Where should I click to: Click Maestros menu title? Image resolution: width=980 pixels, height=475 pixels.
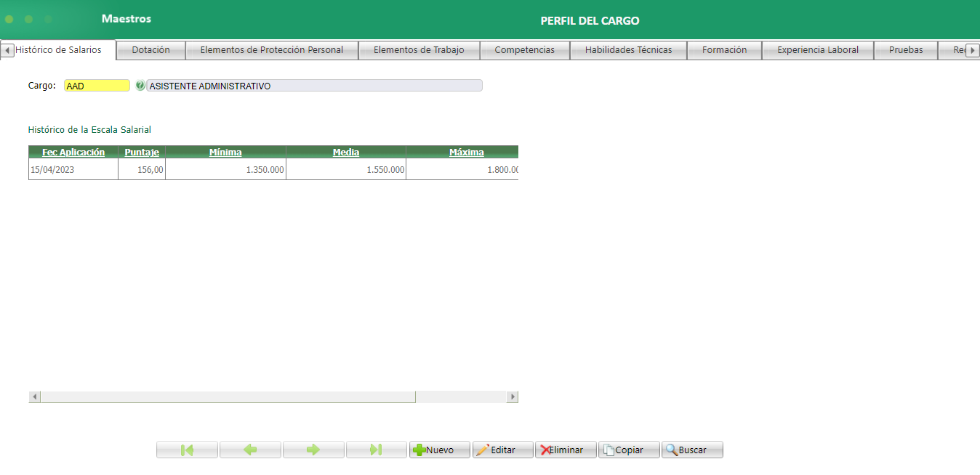tap(126, 19)
